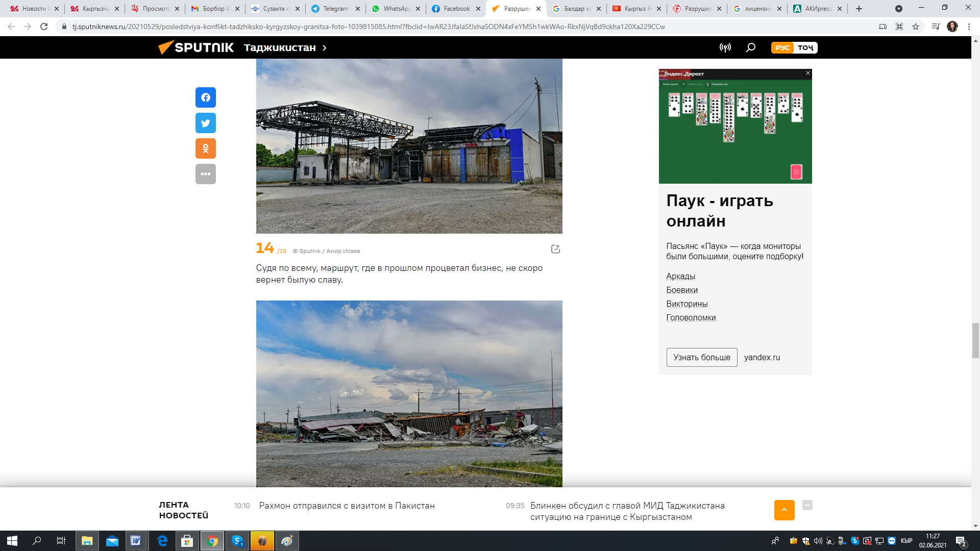Screen dimensions: 980x551
Task: Switch language to ТОҶ
Action: (x=805, y=47)
